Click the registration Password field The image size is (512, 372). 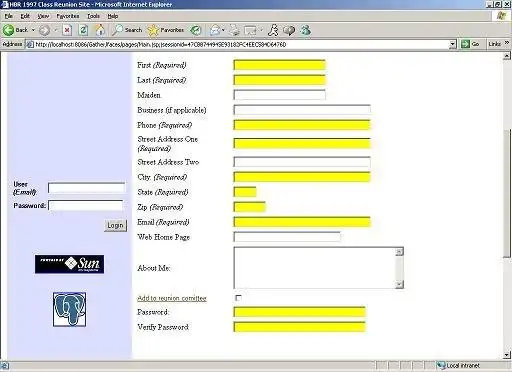(299, 312)
